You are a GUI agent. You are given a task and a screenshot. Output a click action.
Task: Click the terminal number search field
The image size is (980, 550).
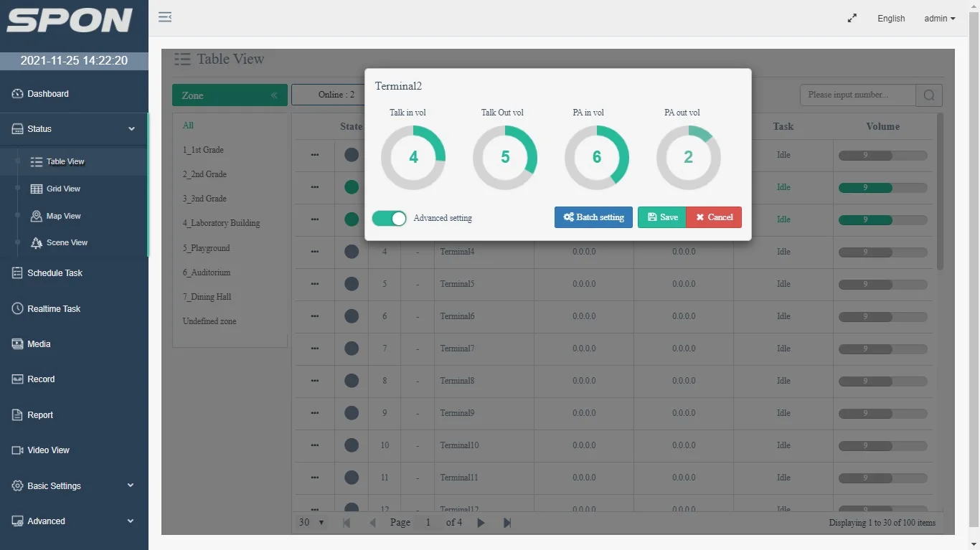coord(858,95)
